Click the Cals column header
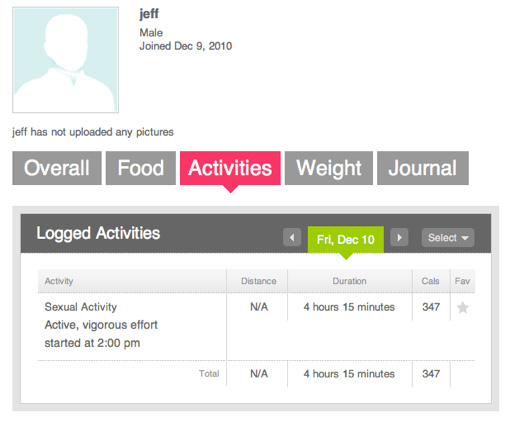 (430, 281)
